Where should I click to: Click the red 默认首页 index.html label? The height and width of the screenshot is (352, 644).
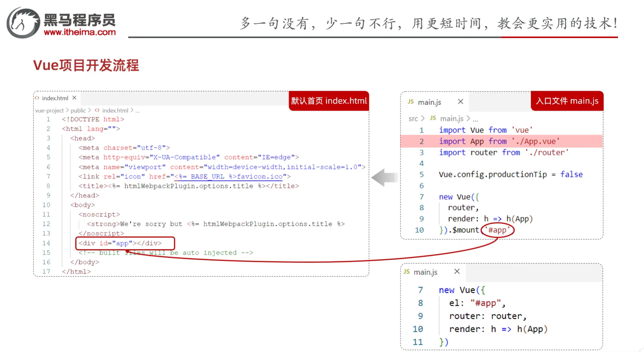tap(329, 101)
